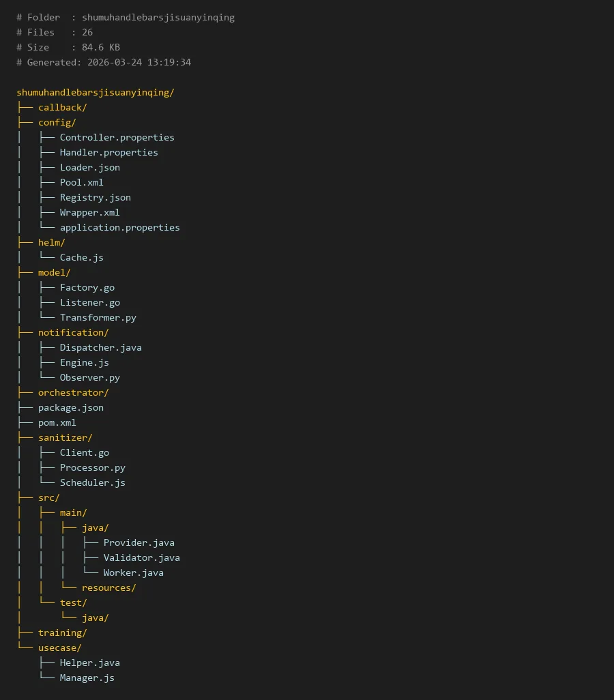
Task: Open Validator.java file
Action: (x=141, y=557)
